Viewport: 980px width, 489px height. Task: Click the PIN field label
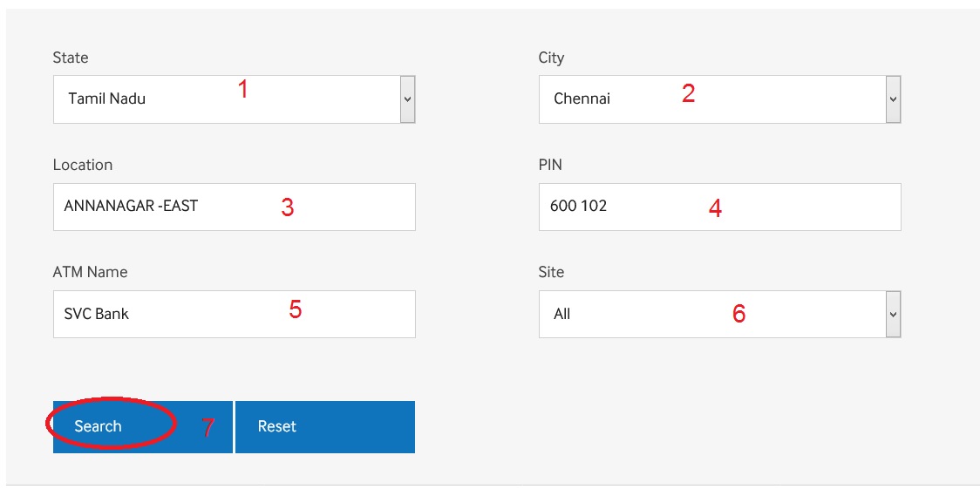550,165
